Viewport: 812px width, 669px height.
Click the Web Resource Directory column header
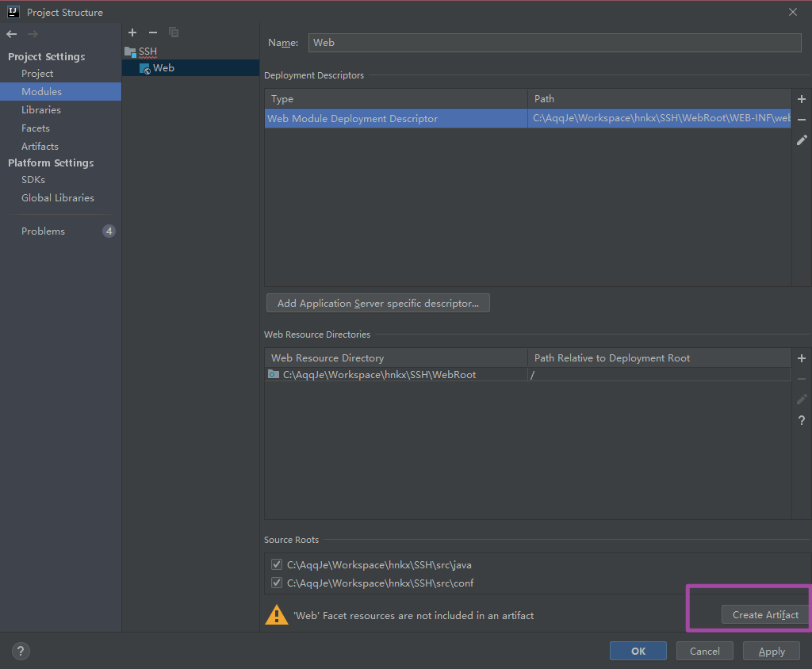click(396, 357)
